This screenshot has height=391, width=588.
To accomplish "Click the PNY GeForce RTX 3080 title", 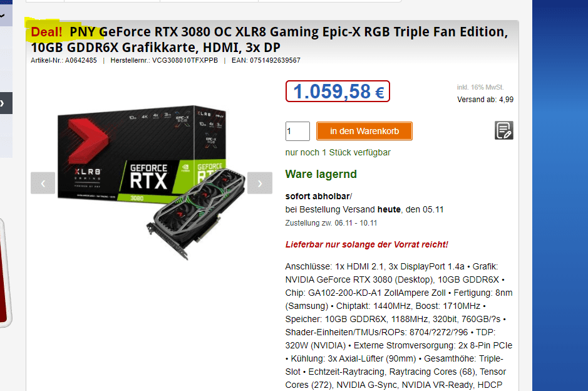I will point(269,39).
